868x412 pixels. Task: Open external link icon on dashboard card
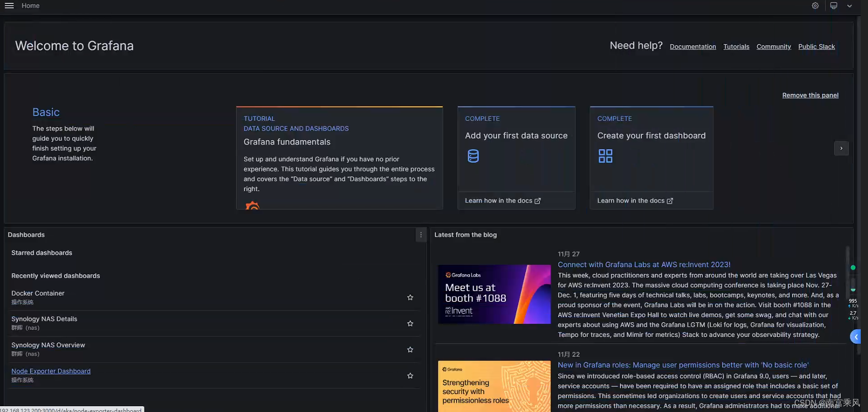[670, 201]
